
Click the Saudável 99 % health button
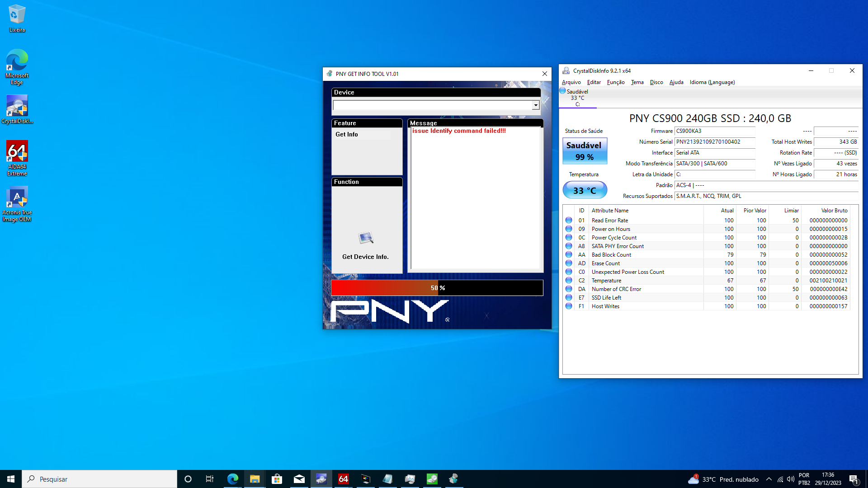click(585, 151)
